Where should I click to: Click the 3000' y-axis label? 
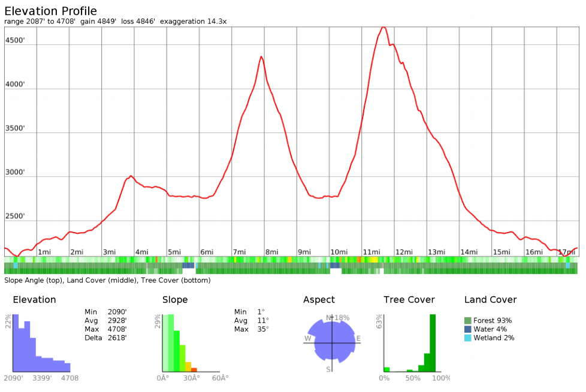tap(15, 172)
